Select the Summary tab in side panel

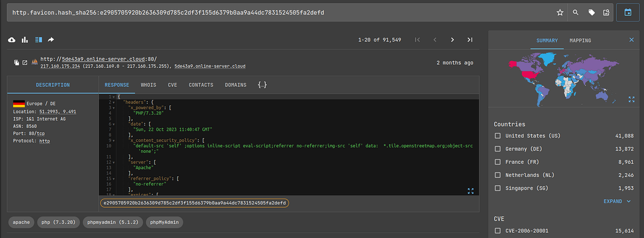pyautogui.click(x=547, y=41)
